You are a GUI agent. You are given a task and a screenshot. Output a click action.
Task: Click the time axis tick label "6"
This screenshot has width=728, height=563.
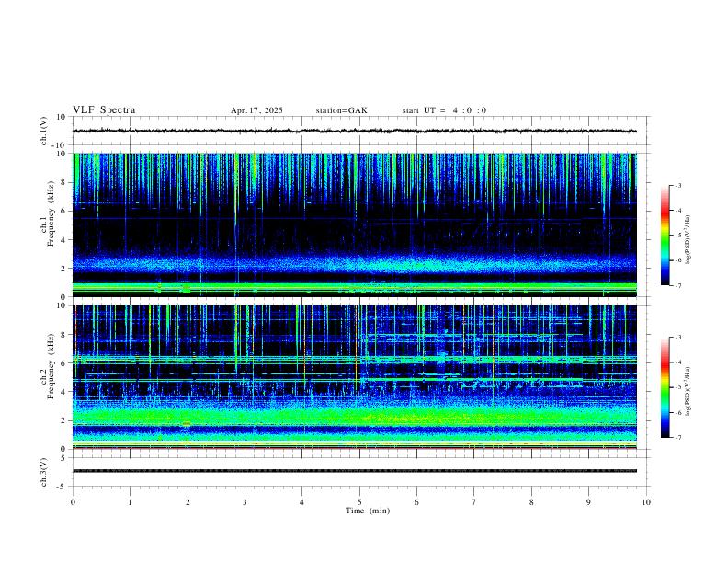417,502
